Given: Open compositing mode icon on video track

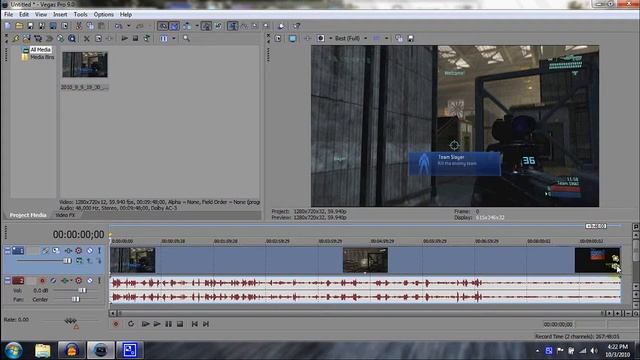Looking at the screenshot, I should tap(79, 260).
